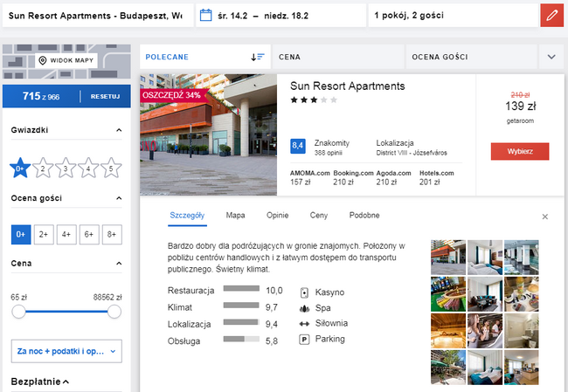Click 'District VIII - Józsefváros' location text
Image resolution: width=568 pixels, height=392 pixels.
[412, 153]
